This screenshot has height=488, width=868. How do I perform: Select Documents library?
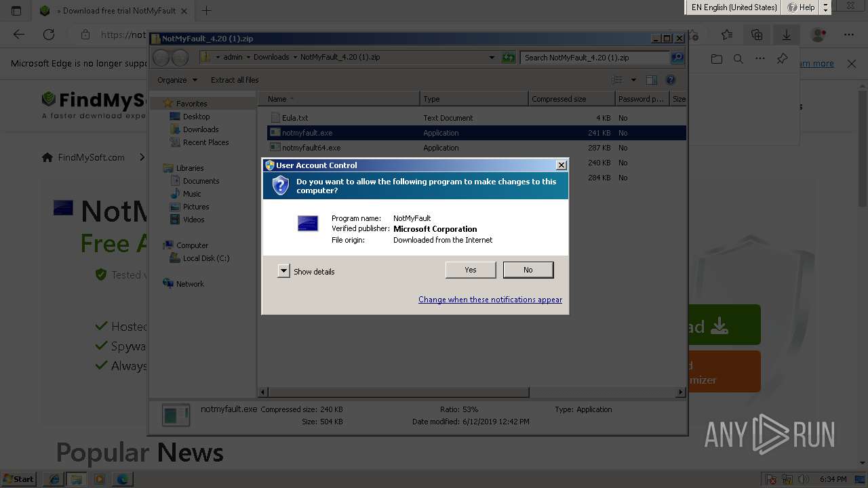tap(201, 181)
